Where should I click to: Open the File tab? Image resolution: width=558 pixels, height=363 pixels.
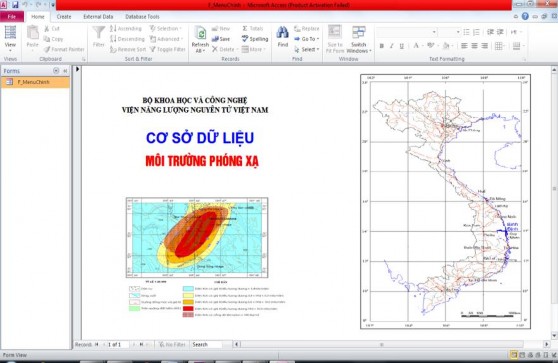tap(12, 16)
